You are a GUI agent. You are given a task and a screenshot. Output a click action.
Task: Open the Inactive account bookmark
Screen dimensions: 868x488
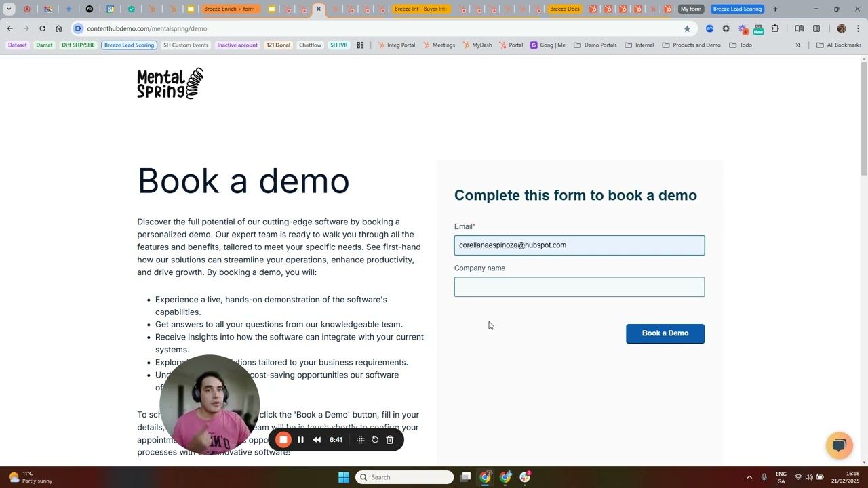point(237,45)
